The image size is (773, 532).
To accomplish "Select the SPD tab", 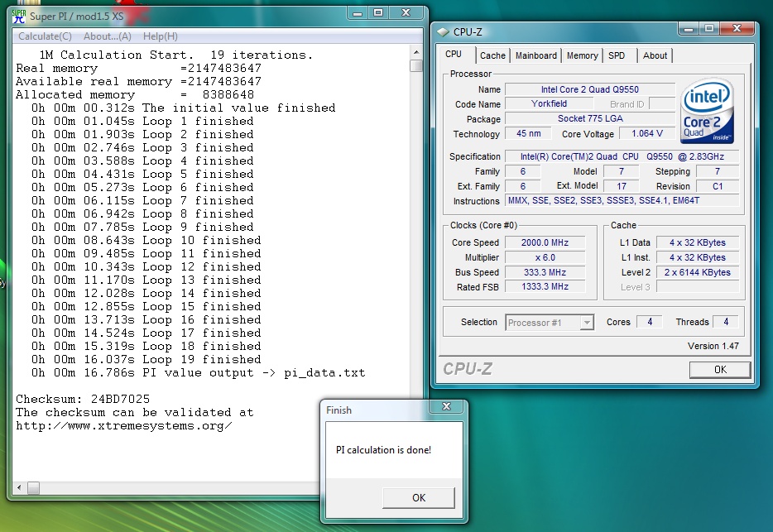I will click(617, 55).
